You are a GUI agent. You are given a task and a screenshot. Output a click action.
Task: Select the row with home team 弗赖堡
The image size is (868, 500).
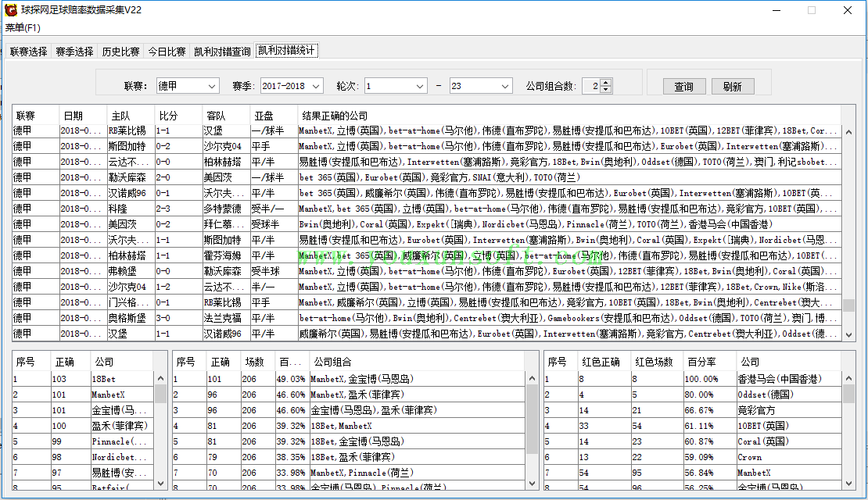click(x=427, y=271)
